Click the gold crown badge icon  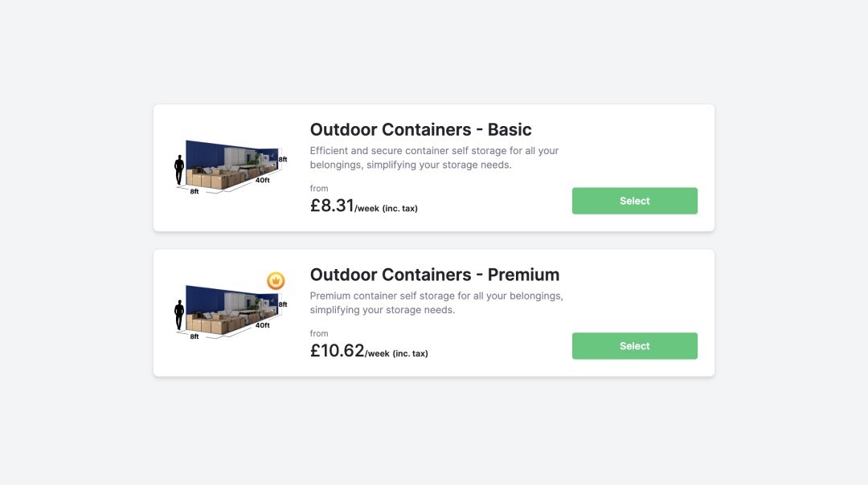coord(276,280)
